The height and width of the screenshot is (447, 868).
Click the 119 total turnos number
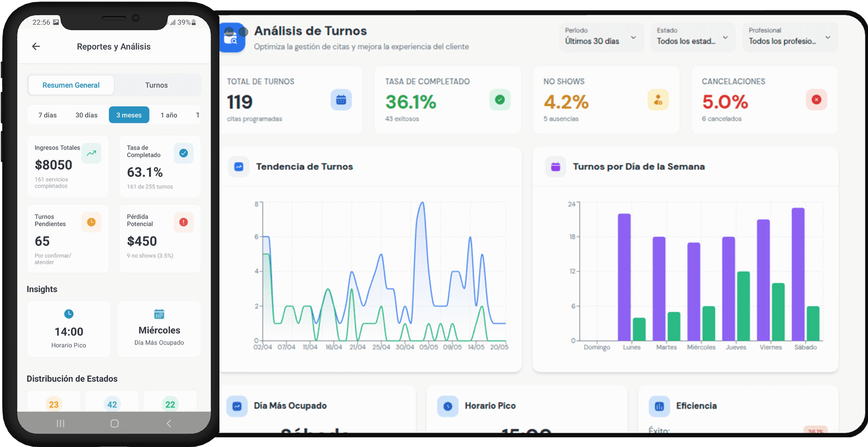pos(240,102)
